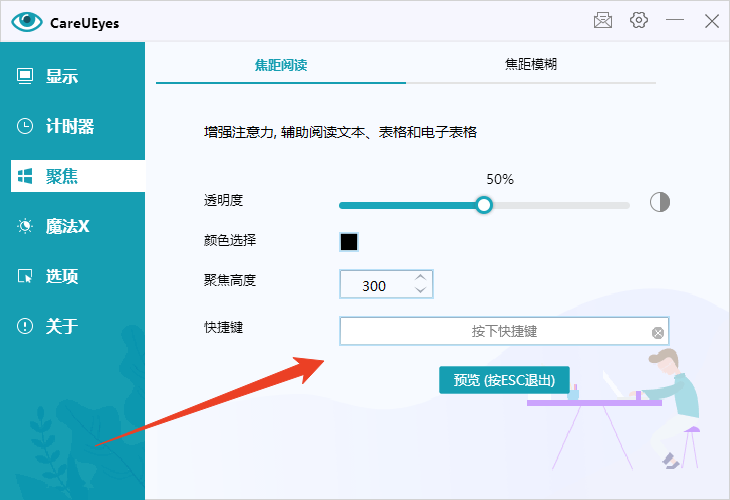The width and height of the screenshot is (730, 500).
Task: Switch to the 焦距模糊 tab
Action: click(531, 65)
